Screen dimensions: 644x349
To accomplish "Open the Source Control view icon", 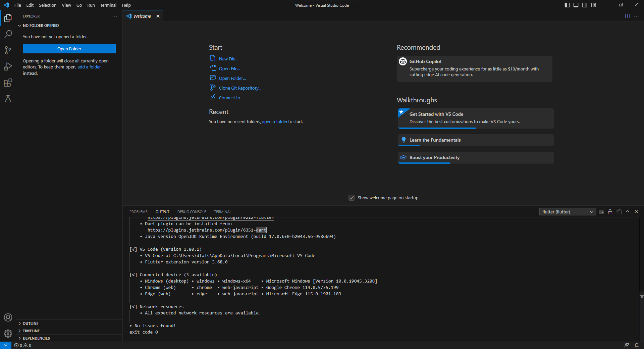I will 8,50.
